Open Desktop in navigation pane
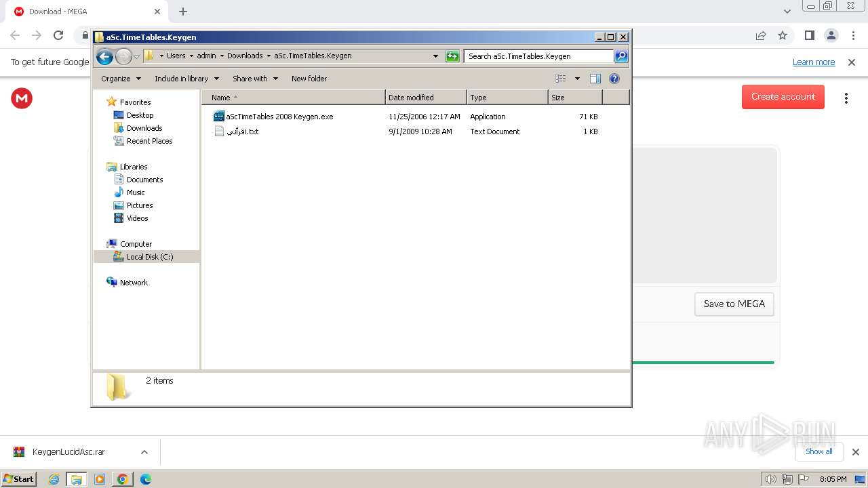Viewport: 868px width, 488px height. [x=140, y=115]
